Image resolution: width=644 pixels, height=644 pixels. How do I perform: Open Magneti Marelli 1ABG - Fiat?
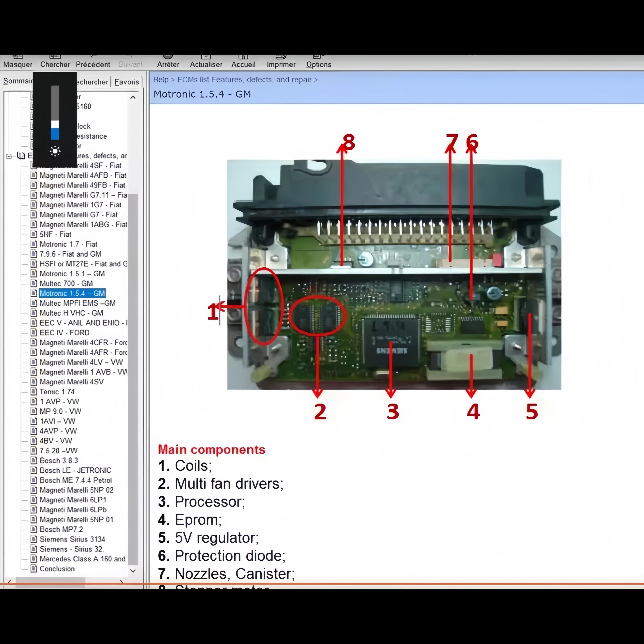point(83,224)
